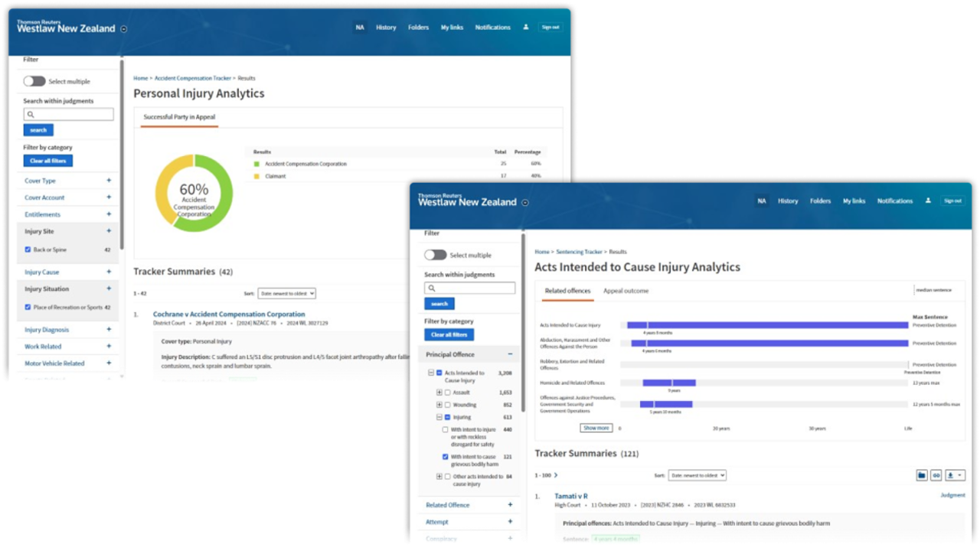Uncheck With intent to cause grievous bodily harm
The height and width of the screenshot is (551, 980).
tap(446, 457)
